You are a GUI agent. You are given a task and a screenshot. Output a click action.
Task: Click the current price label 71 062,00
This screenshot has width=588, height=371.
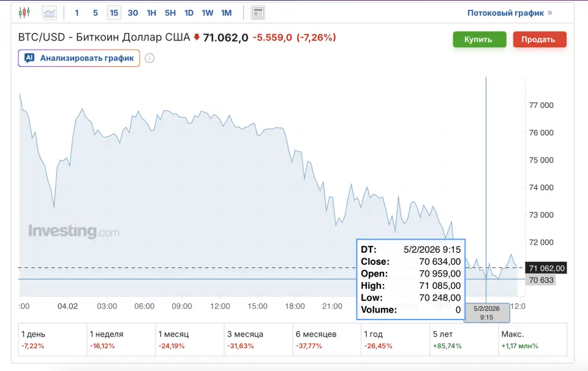(x=546, y=268)
